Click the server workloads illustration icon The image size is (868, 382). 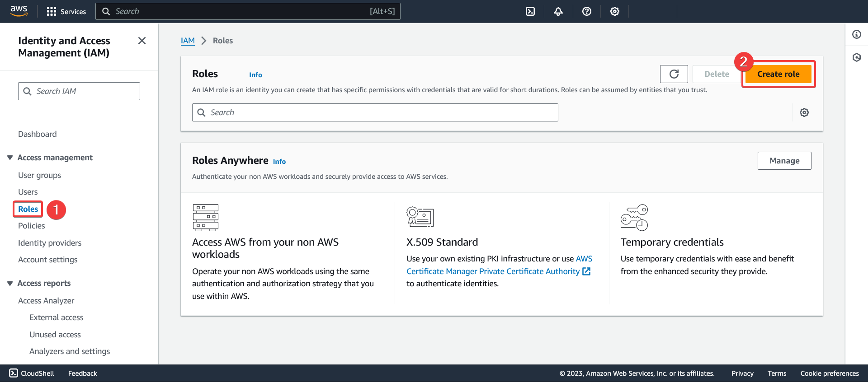click(206, 217)
